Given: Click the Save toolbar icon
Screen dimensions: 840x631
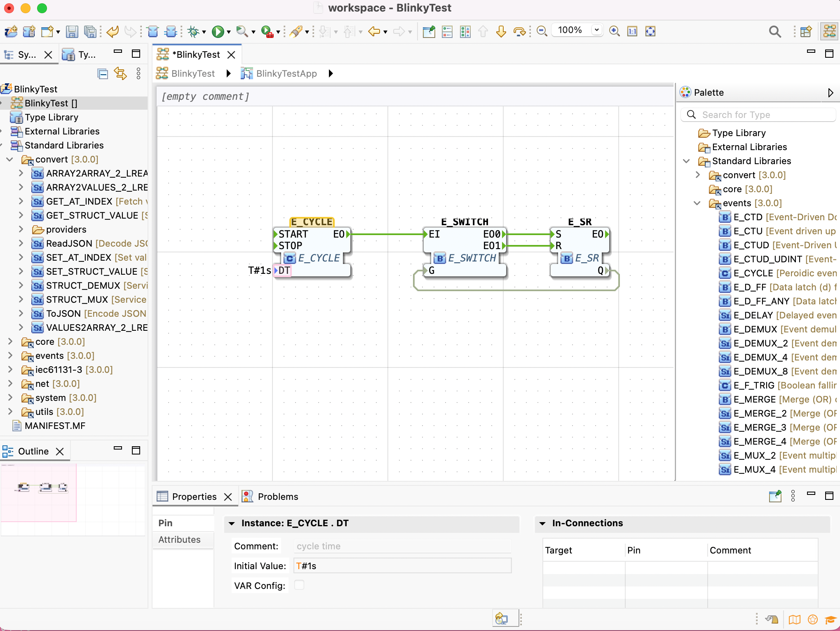Looking at the screenshot, I should coord(72,31).
